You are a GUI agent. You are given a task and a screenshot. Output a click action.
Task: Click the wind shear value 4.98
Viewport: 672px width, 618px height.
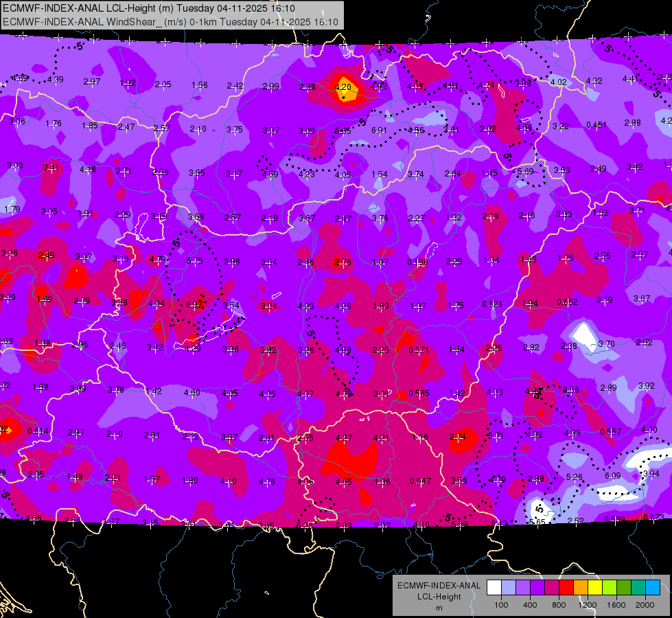[343, 350]
